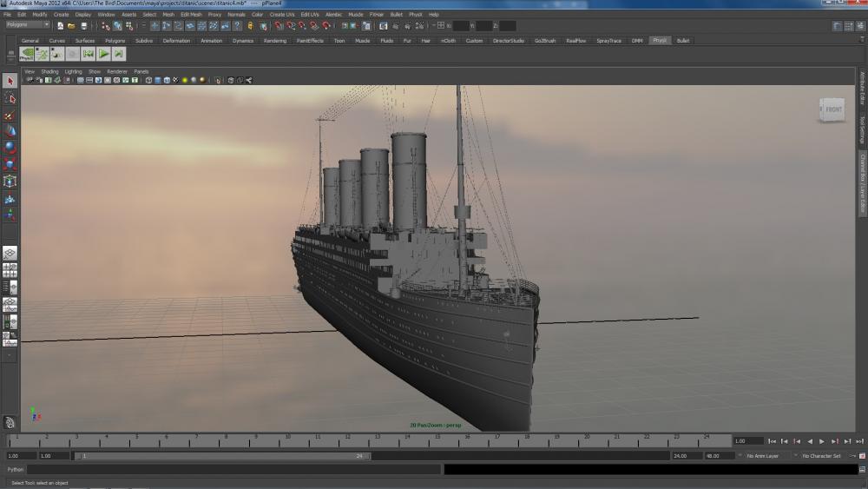Activate the Lasso select tool
This screenshot has width=868, height=489.
pyautogui.click(x=10, y=98)
